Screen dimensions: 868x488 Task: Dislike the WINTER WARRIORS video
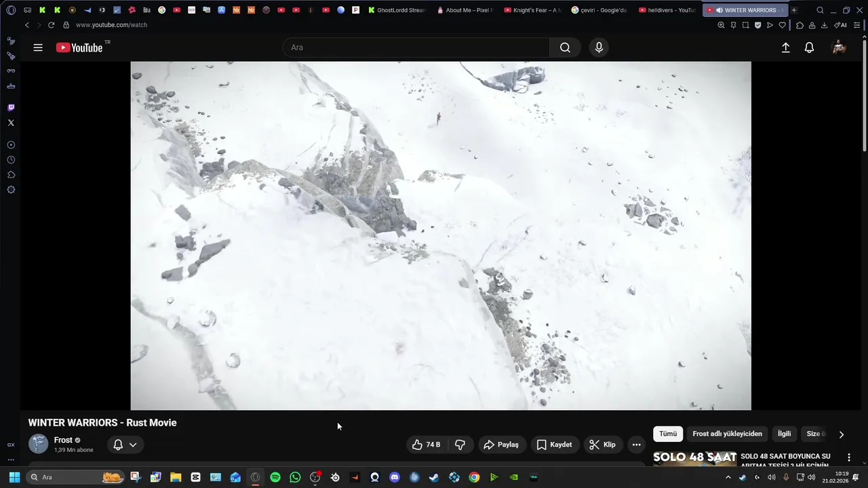(460, 445)
